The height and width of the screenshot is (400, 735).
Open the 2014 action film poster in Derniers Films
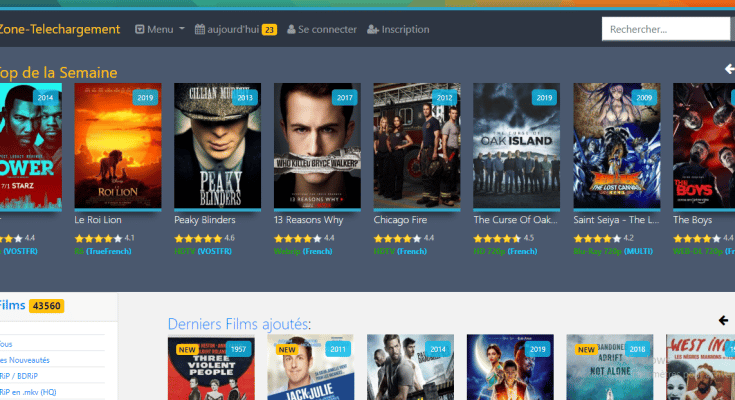411,367
